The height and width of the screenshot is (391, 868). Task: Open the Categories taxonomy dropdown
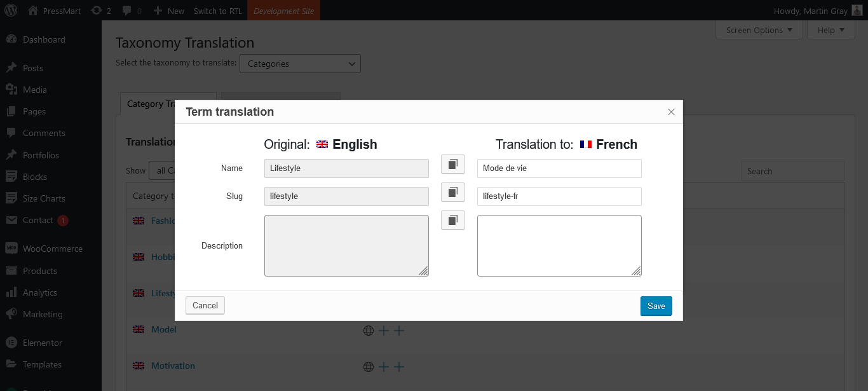(x=300, y=64)
